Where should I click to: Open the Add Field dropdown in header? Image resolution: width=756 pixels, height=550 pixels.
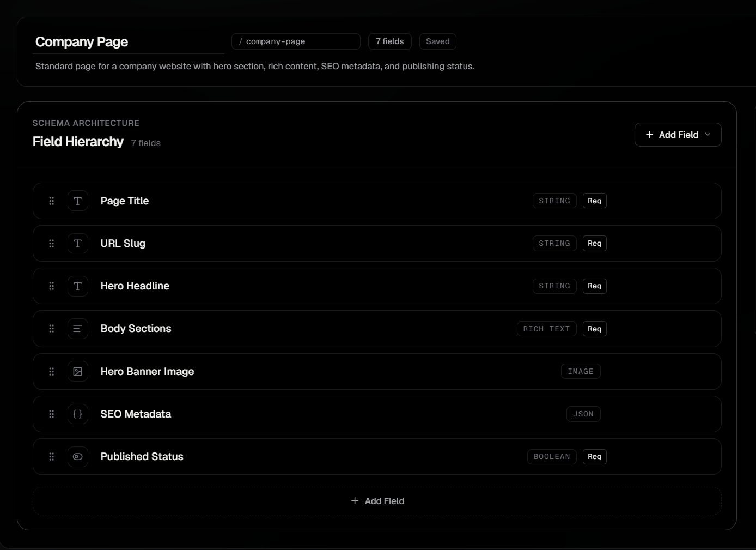(678, 135)
